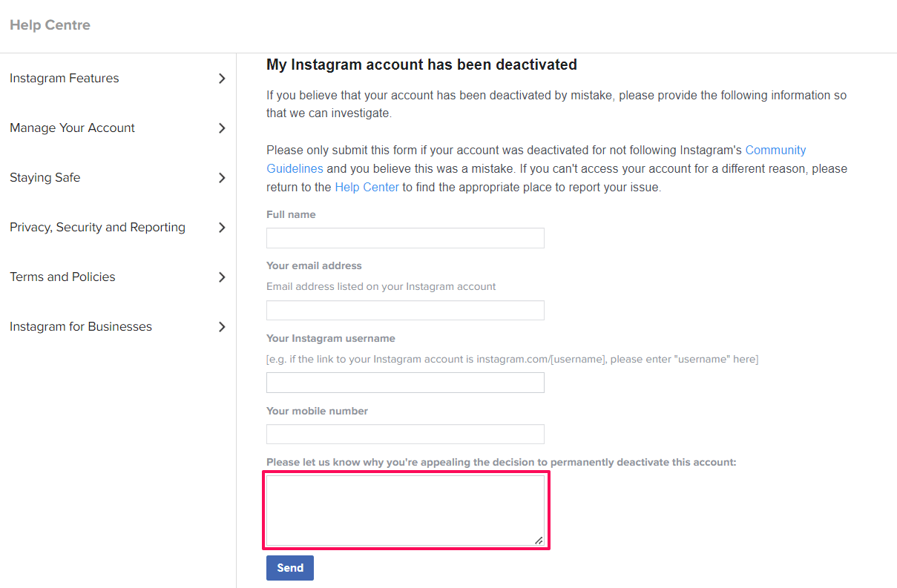Follow the Help Center link in the paragraph
This screenshot has height=588, width=897.
point(367,188)
